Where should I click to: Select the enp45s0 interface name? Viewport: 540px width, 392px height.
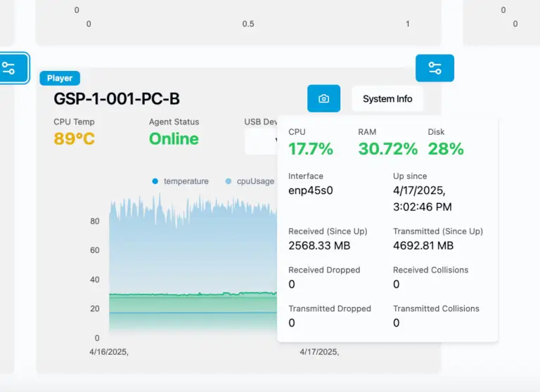pyautogui.click(x=311, y=190)
